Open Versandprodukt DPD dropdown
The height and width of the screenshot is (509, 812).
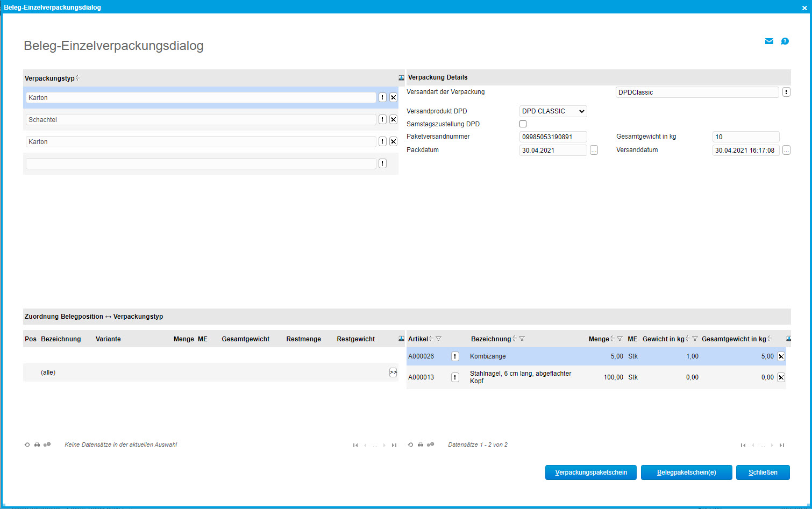[x=553, y=111]
